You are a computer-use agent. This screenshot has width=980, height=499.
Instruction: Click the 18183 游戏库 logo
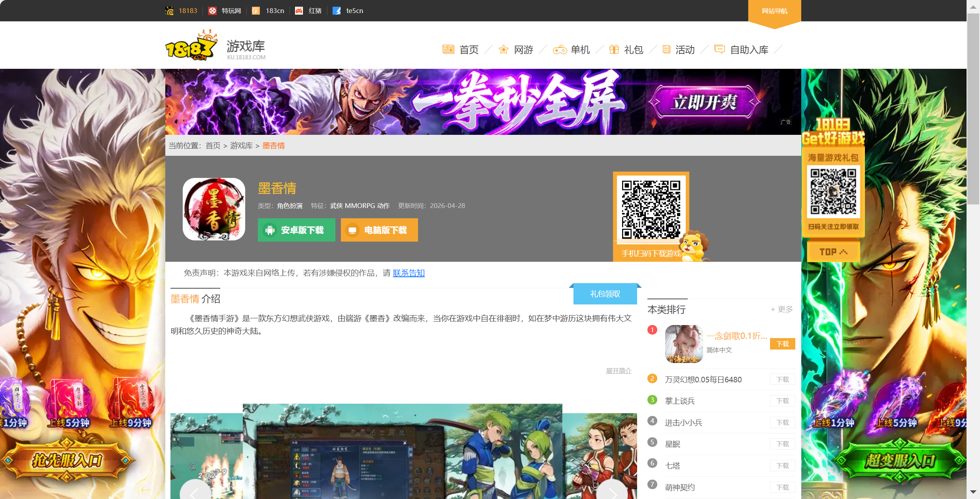(215, 45)
